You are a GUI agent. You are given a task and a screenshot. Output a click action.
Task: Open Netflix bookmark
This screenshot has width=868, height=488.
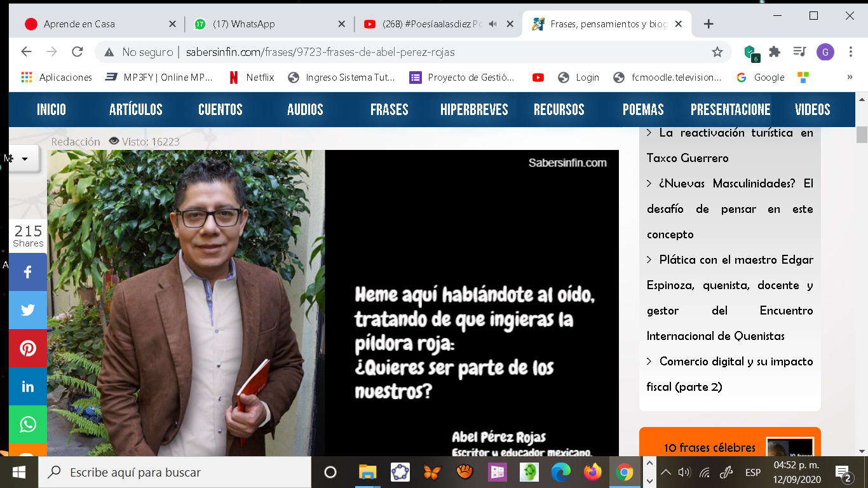point(252,78)
